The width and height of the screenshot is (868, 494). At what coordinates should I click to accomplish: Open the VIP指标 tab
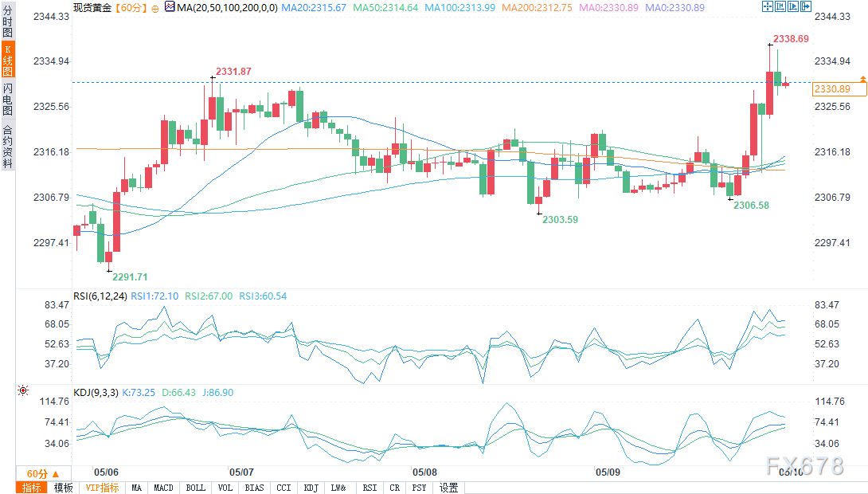pyautogui.click(x=103, y=488)
